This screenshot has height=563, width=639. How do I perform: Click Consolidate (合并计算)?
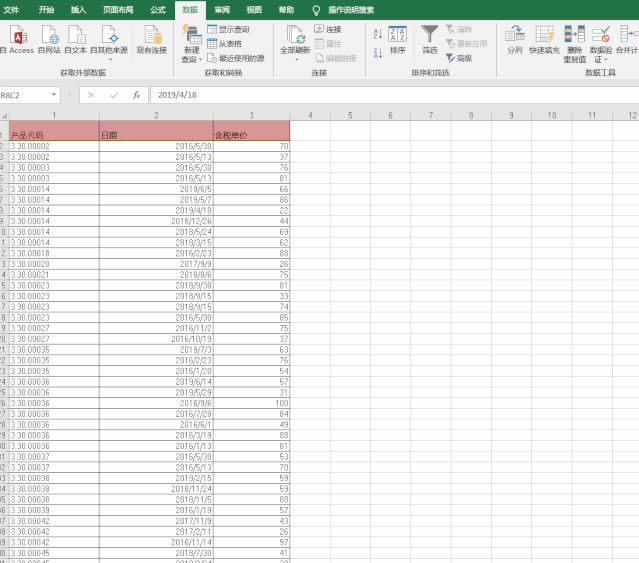tap(627, 40)
